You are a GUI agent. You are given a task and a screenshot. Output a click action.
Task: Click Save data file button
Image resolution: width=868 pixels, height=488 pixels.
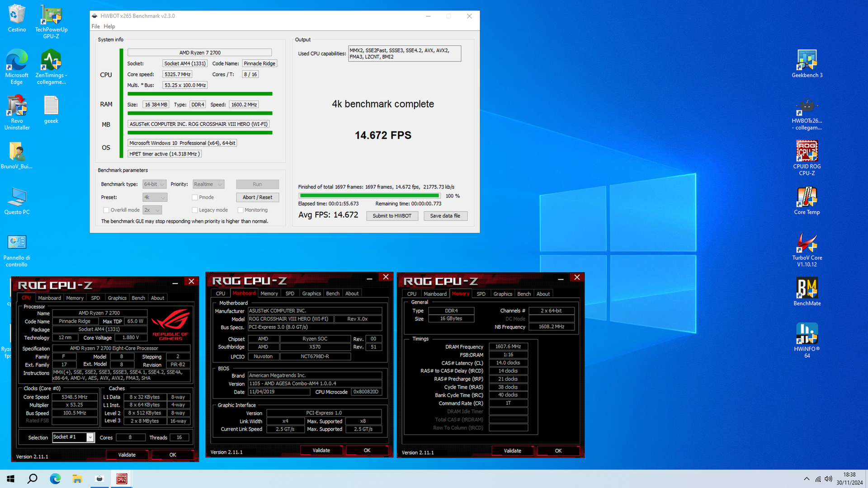[445, 216]
